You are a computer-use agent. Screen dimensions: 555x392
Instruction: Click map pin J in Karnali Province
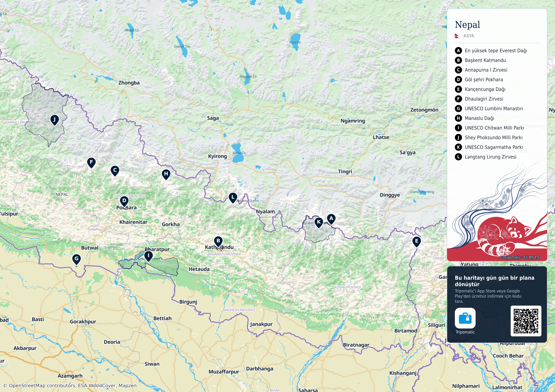point(55,120)
